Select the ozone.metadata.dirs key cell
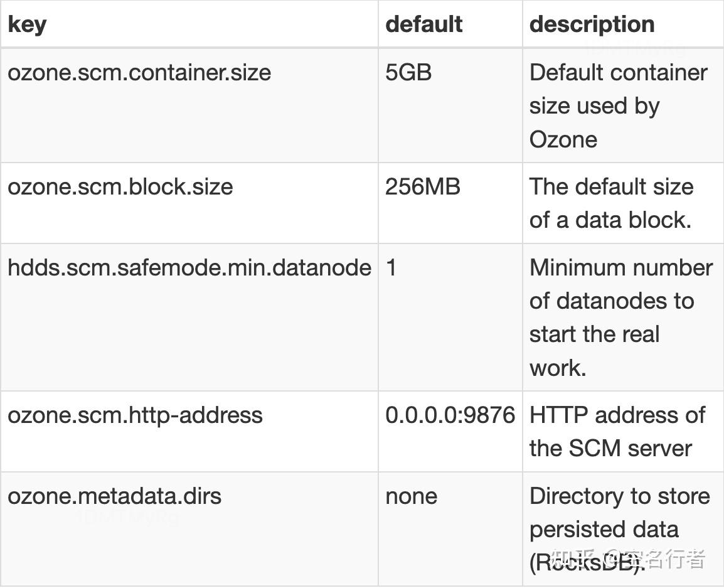The image size is (724, 588). [x=114, y=496]
